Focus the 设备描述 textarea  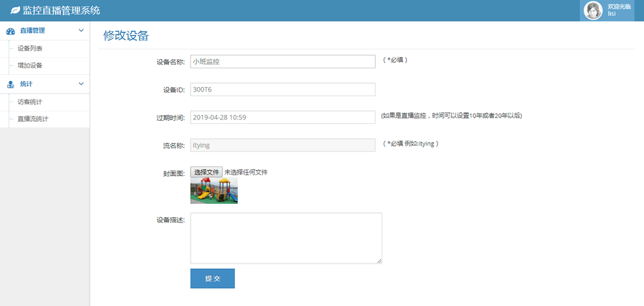(286, 238)
